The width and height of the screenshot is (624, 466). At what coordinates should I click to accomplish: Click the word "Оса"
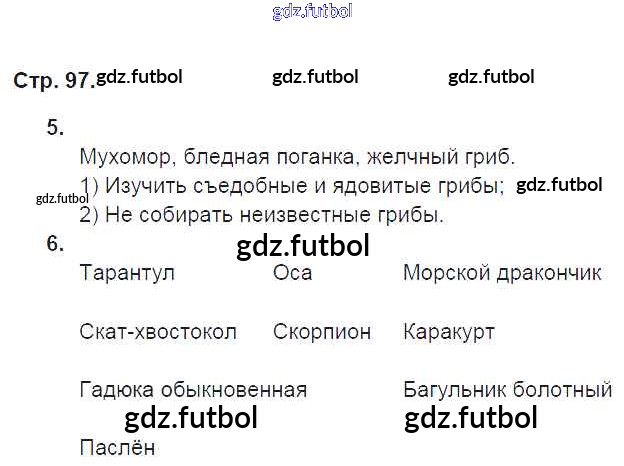(x=292, y=273)
